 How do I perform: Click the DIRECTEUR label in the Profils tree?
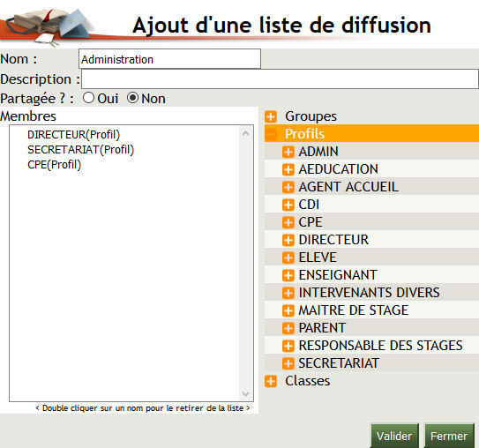(x=333, y=240)
